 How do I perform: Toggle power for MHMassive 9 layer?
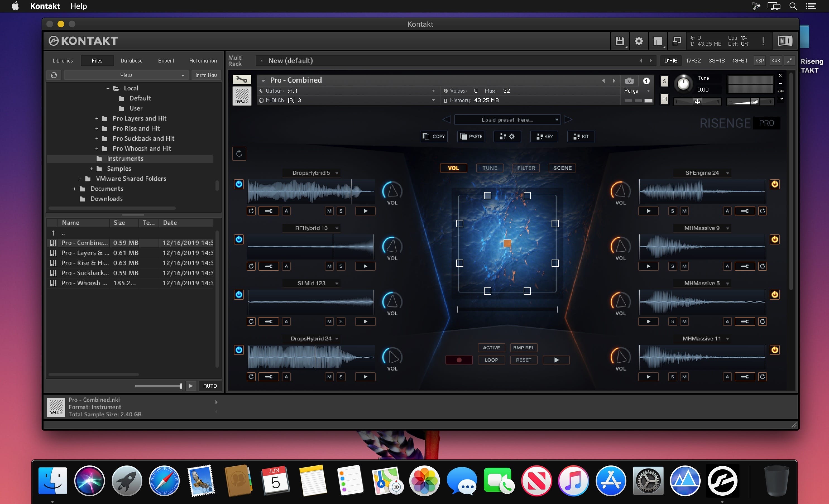point(775,239)
